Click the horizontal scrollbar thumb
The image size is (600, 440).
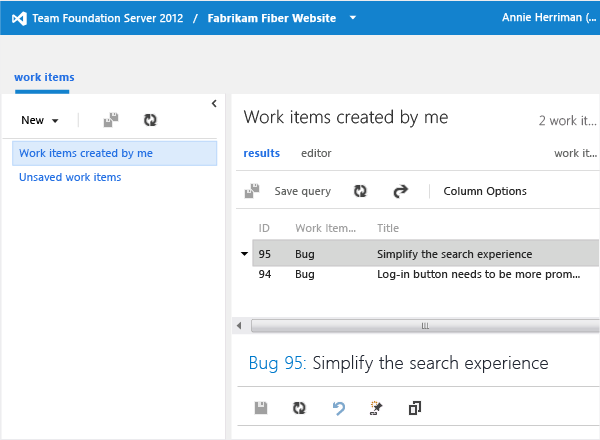pyautogui.click(x=425, y=326)
